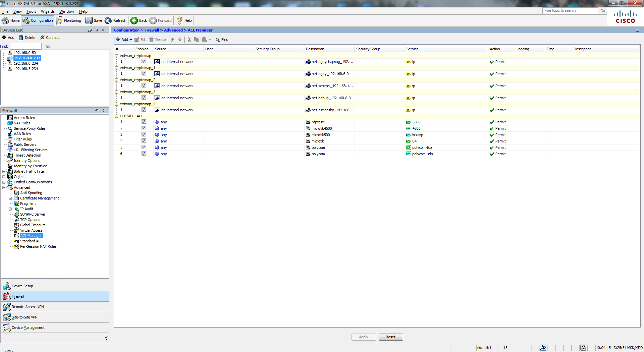
Task: Sort by the Destination column header
Action: (x=329, y=49)
